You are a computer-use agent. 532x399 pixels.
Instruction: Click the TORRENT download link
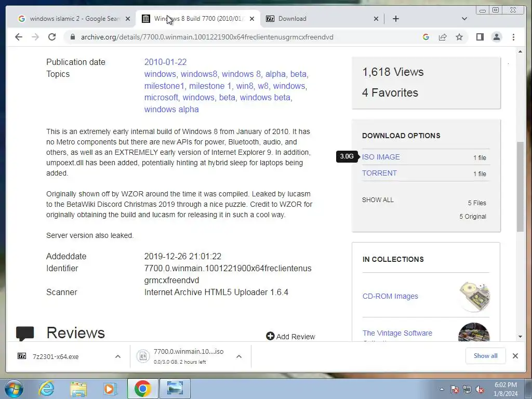coord(379,173)
